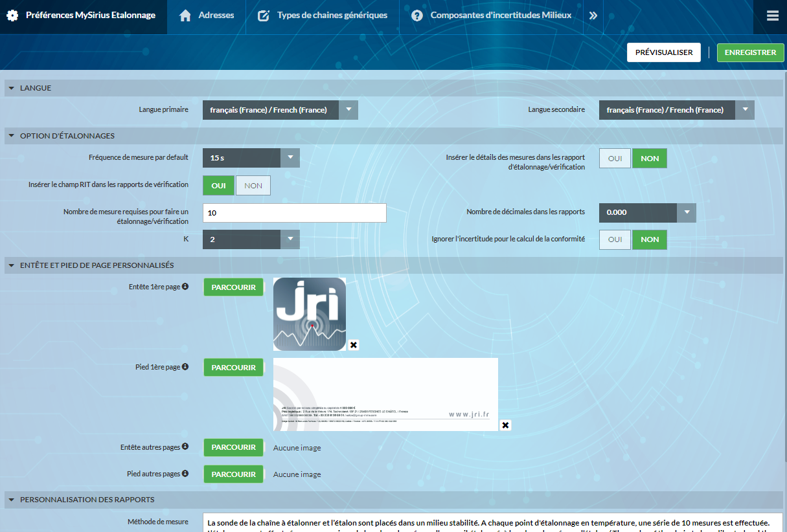The image size is (787, 532).
Task: Remove the Entête 1ère page logo image
Action: [354, 345]
